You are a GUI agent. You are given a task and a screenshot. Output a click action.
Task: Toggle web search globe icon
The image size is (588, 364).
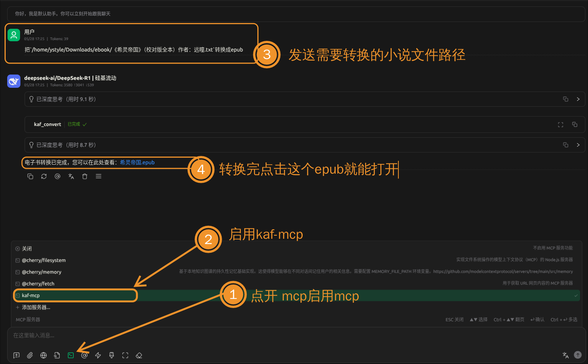[44, 355]
